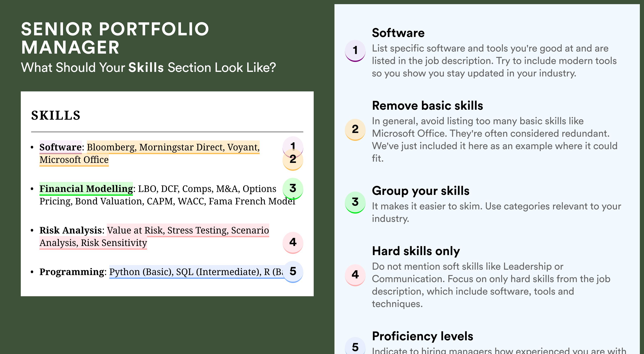Click the highlighted Microsoft Office text

74,160
